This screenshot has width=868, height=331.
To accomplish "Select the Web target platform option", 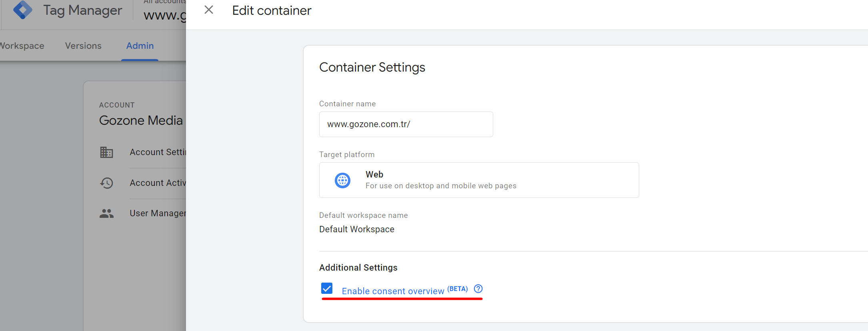I will tap(478, 180).
